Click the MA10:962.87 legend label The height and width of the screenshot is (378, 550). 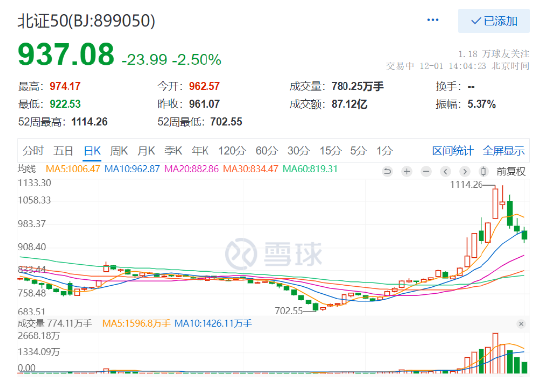tap(132, 169)
